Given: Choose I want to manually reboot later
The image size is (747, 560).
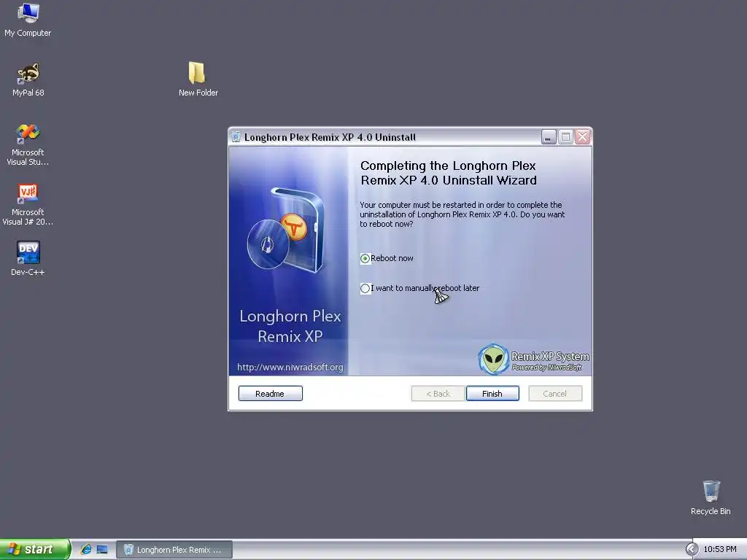Looking at the screenshot, I should click(419, 288).
